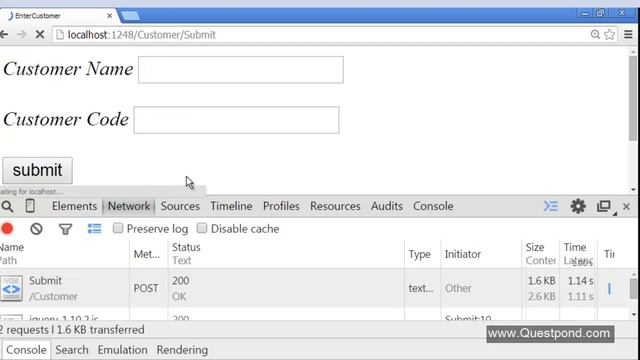Sort by Name column header

tap(64, 254)
